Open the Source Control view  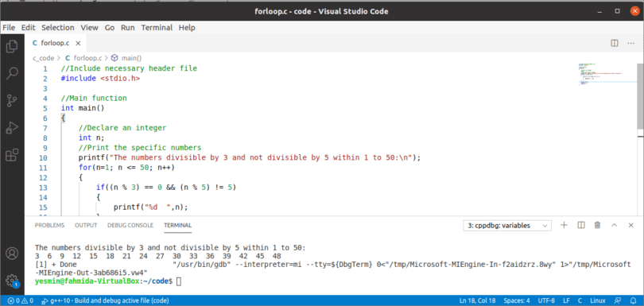tap(12, 101)
